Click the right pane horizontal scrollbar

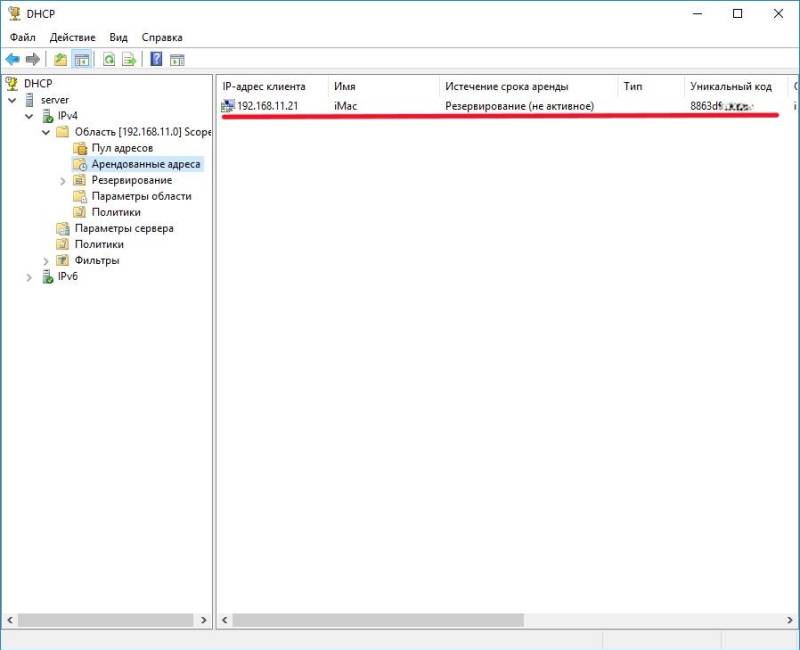click(500, 621)
